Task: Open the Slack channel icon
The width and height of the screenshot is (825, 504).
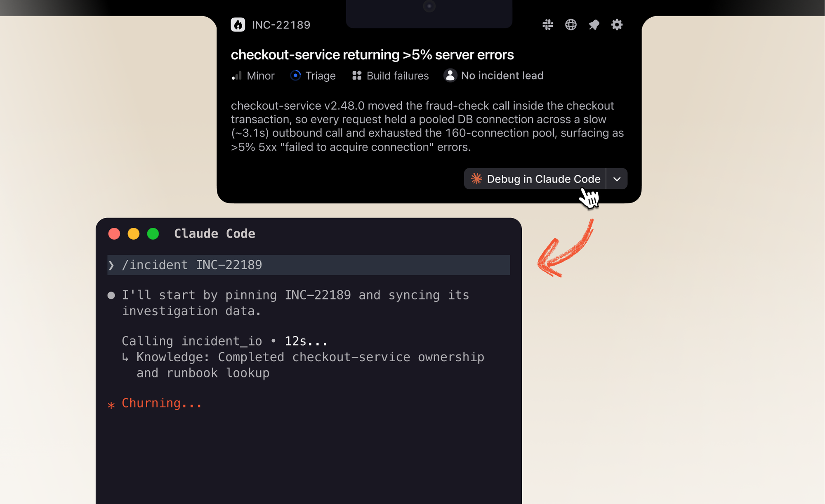Action: pyautogui.click(x=548, y=25)
